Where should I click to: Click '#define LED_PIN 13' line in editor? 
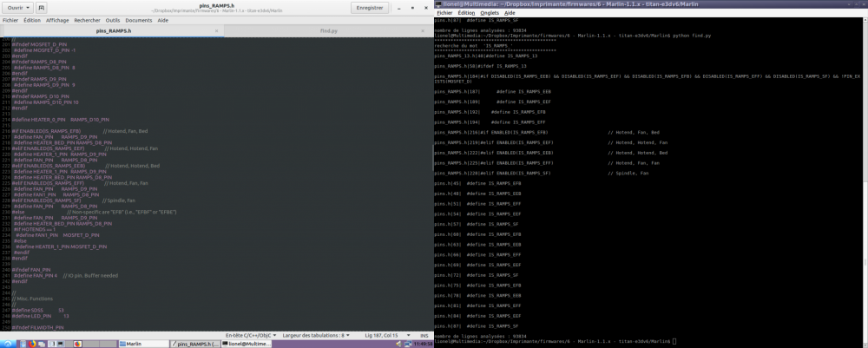click(x=40, y=316)
